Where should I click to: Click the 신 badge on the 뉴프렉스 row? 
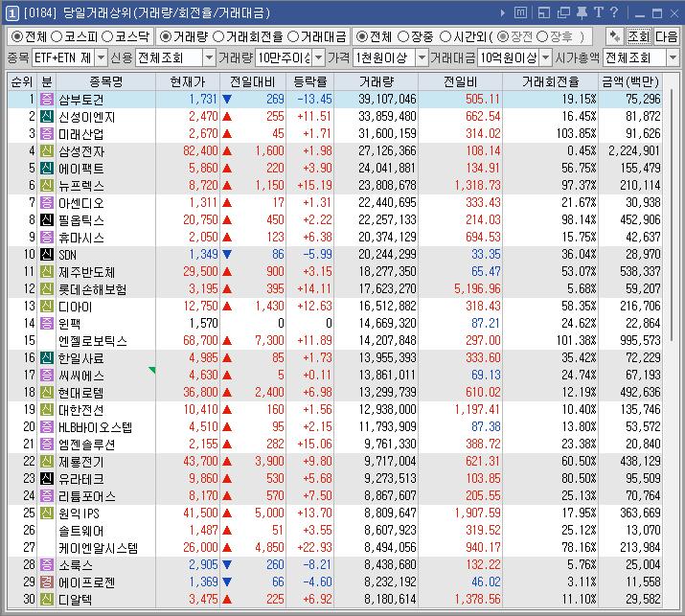click(x=47, y=186)
